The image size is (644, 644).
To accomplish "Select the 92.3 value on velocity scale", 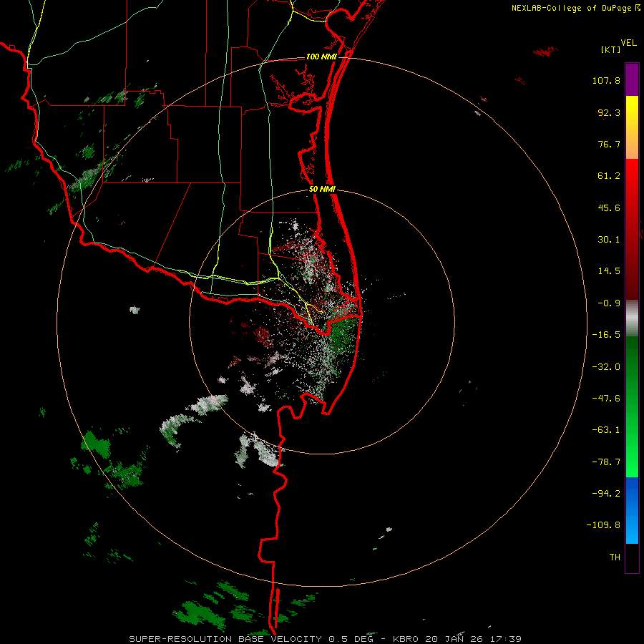I will coord(609,112).
